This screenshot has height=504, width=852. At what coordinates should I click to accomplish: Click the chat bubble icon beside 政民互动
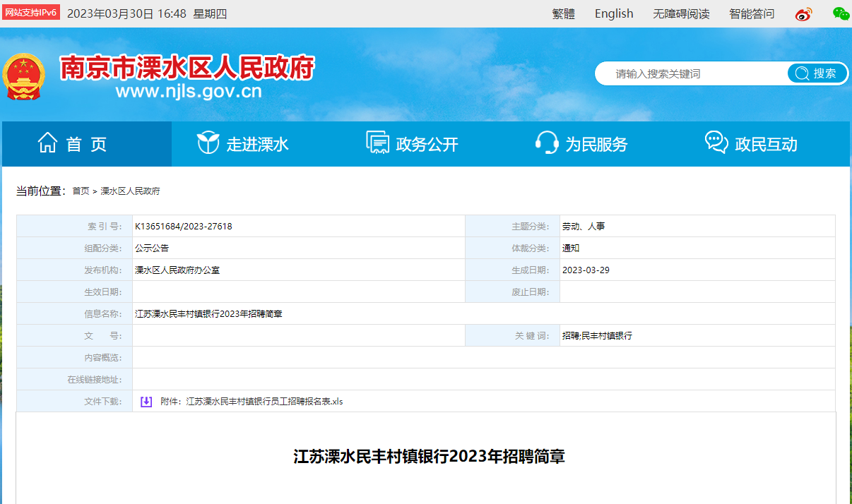[716, 143]
